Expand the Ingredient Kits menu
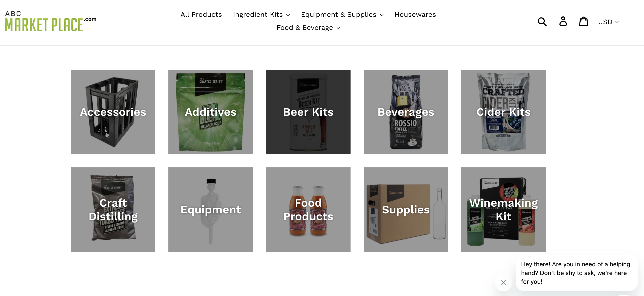This screenshot has width=644, height=296. [x=261, y=15]
